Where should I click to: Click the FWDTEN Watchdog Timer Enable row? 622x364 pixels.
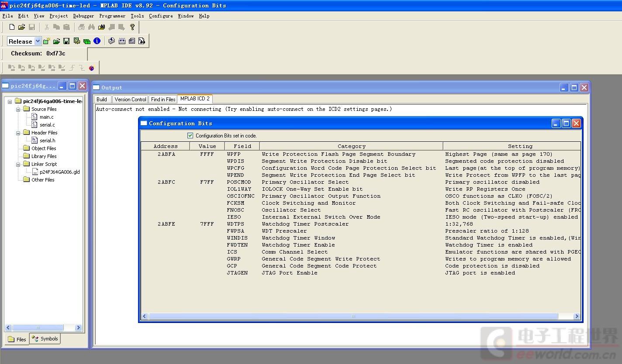361,245
